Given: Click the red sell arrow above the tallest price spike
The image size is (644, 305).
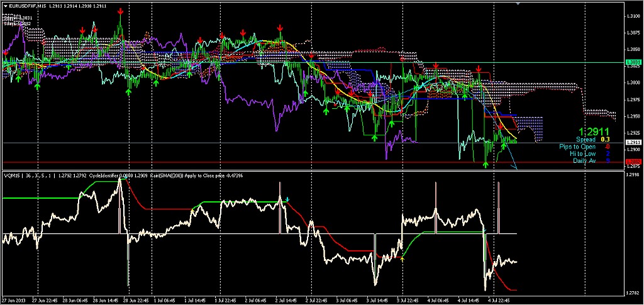Looking at the screenshot, I should click(x=120, y=11).
